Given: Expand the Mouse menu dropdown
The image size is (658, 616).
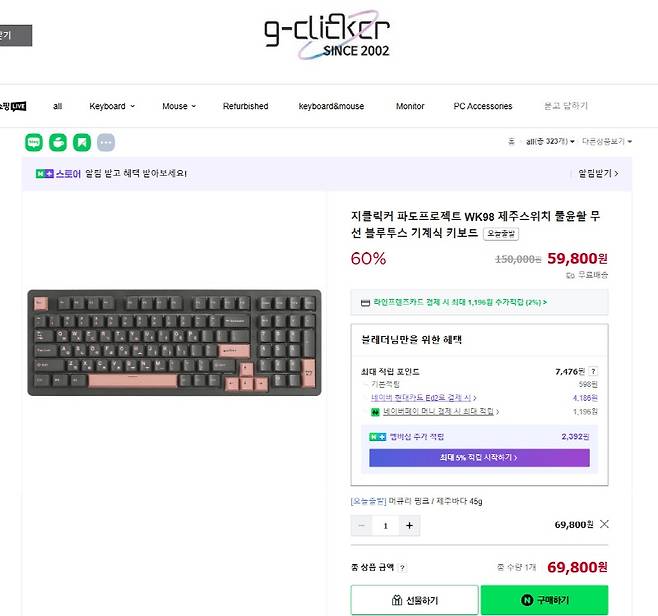Looking at the screenshot, I should click(179, 106).
